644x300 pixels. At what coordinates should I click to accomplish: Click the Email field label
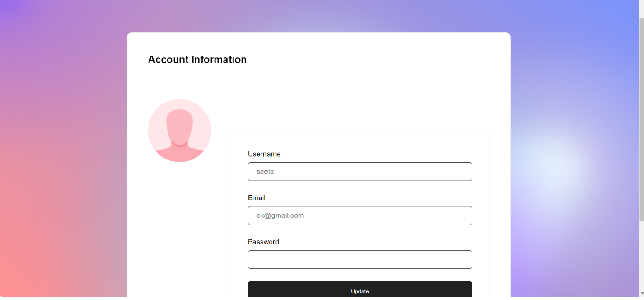pos(256,198)
